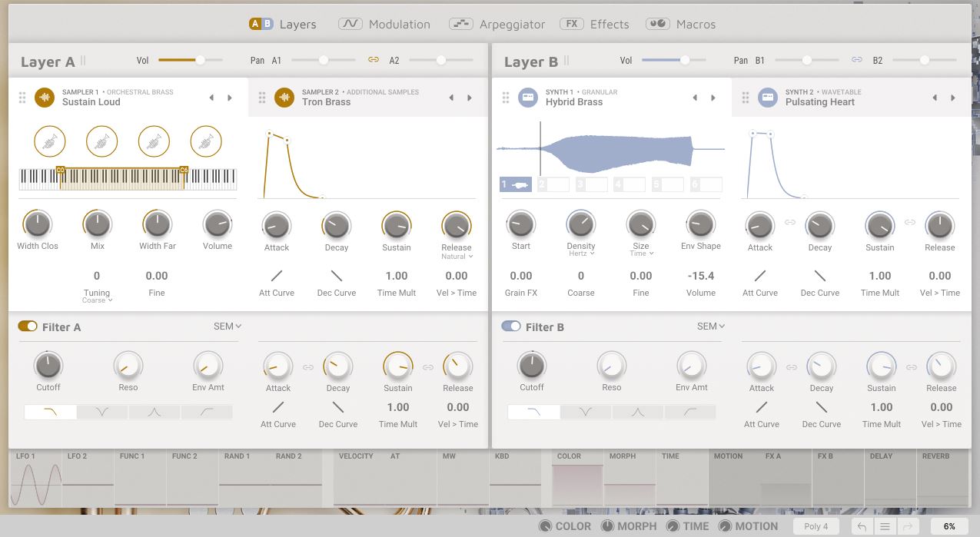Open the history list icon in the bottom bar
Screen dimensions: 980x537
pos(885,526)
